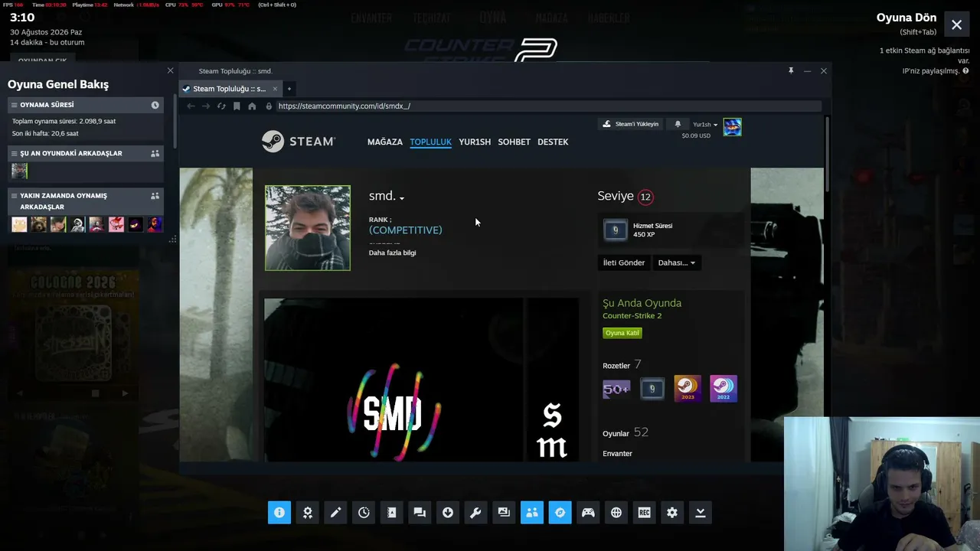Open notifications bell icon
This screenshot has height=551, width=980.
(678, 124)
